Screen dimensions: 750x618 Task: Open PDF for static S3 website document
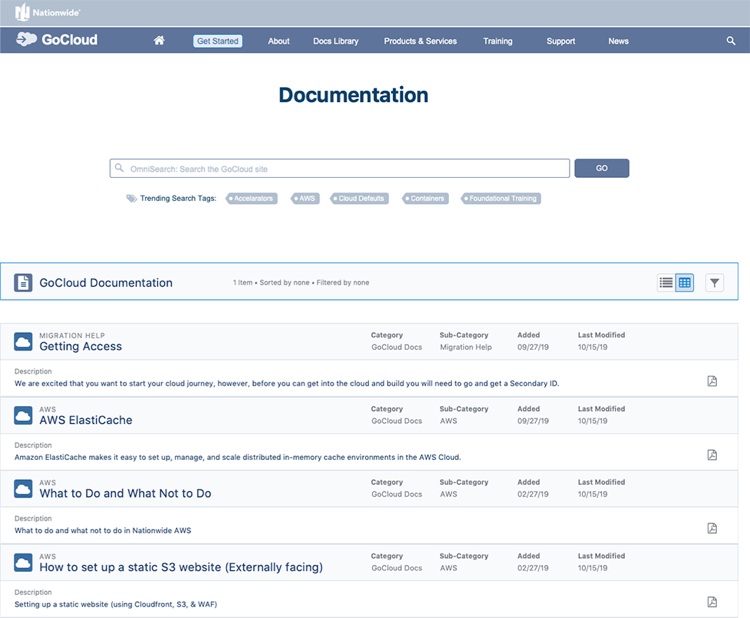[x=712, y=602]
